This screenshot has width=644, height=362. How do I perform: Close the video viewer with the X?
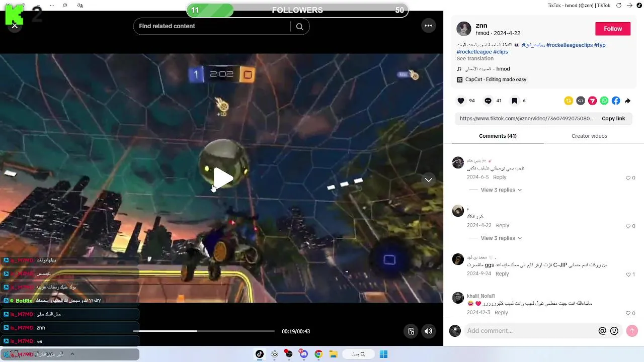pyautogui.click(x=15, y=26)
